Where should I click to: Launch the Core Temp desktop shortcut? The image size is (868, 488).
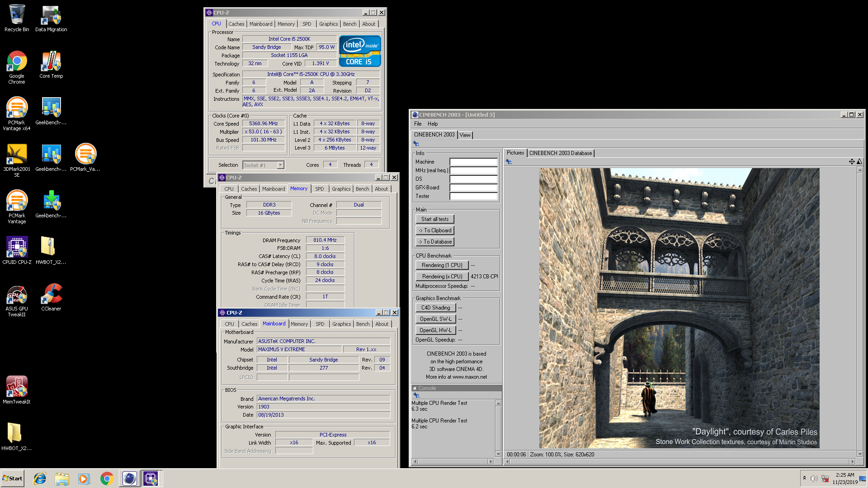tap(51, 65)
